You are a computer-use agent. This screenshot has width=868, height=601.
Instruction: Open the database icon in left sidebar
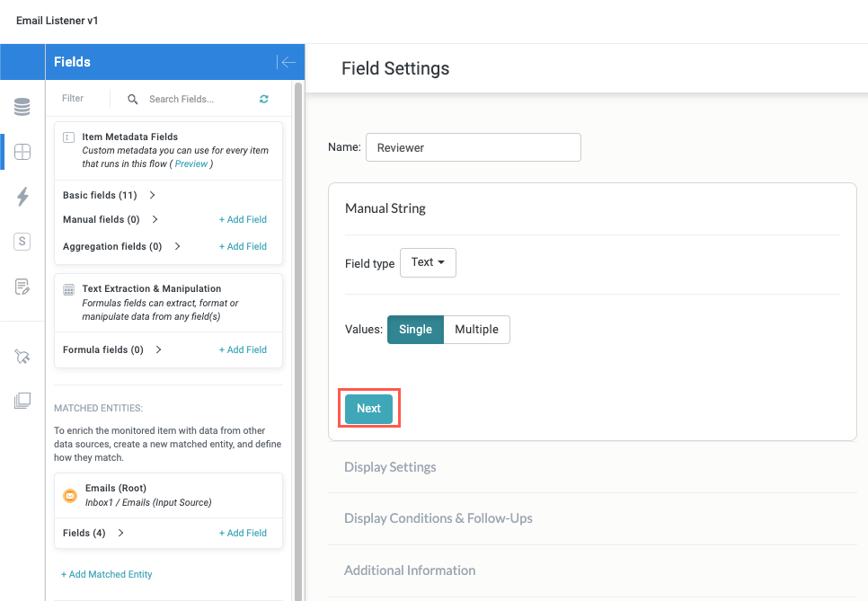coord(22,108)
